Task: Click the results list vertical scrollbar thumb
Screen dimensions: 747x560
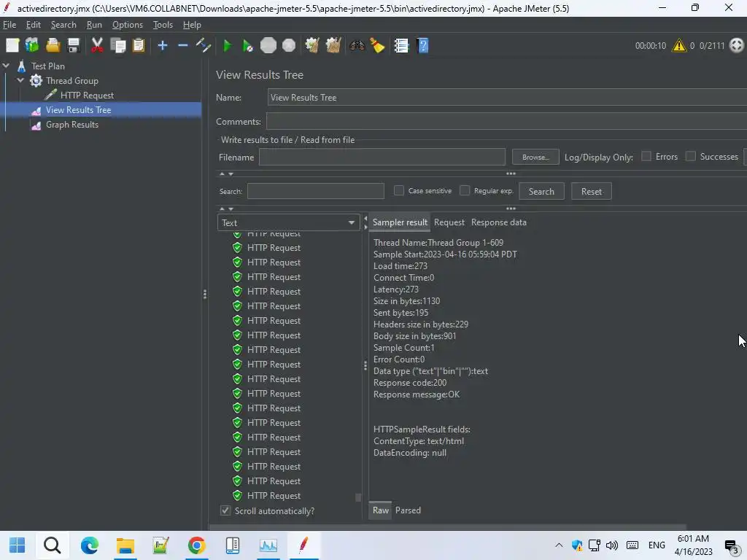Action: pyautogui.click(x=358, y=497)
